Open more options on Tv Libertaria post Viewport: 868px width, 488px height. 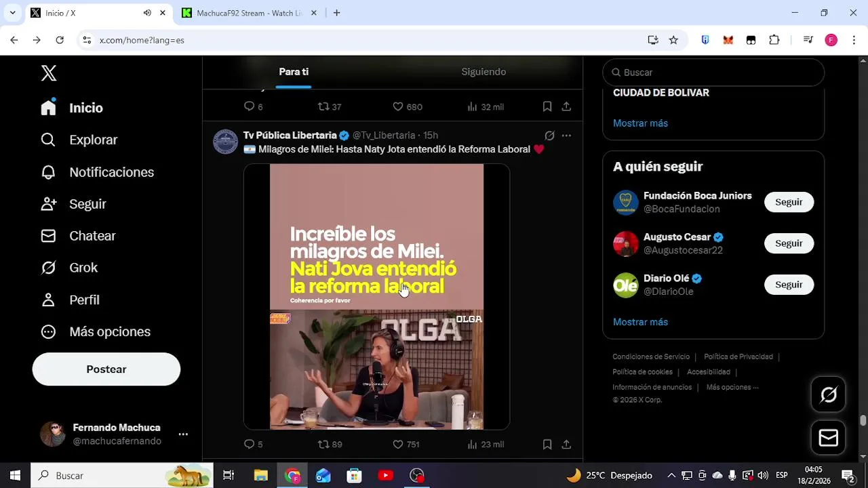click(566, 136)
